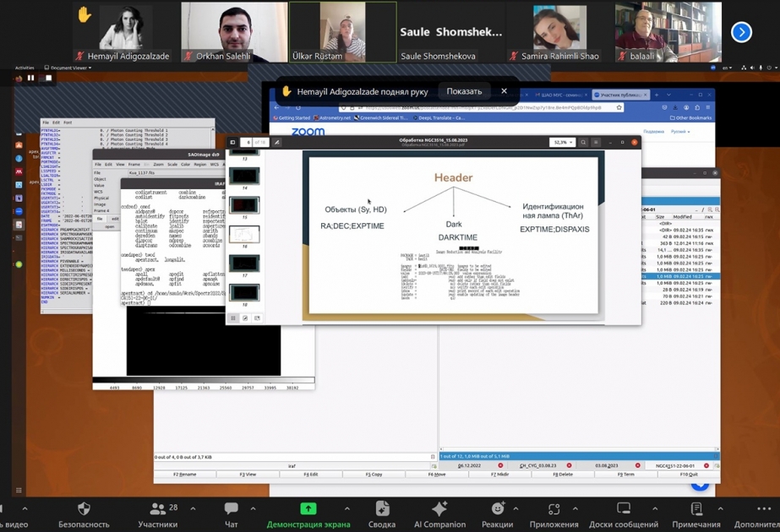Image resolution: width=780 pixels, height=532 pixels.
Task: Close the CH_CYG_03.08.23 file manager tab
Action: (569, 466)
